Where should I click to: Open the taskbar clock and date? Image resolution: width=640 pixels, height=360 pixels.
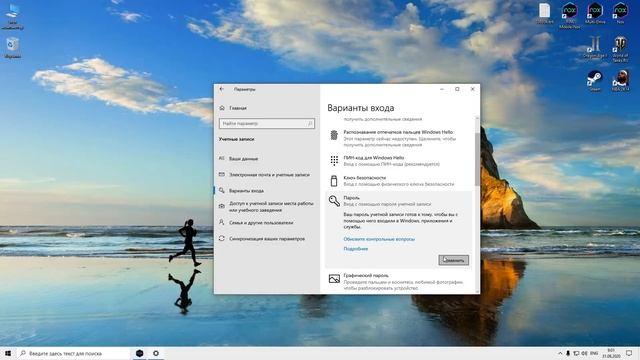pyautogui.click(x=611, y=353)
